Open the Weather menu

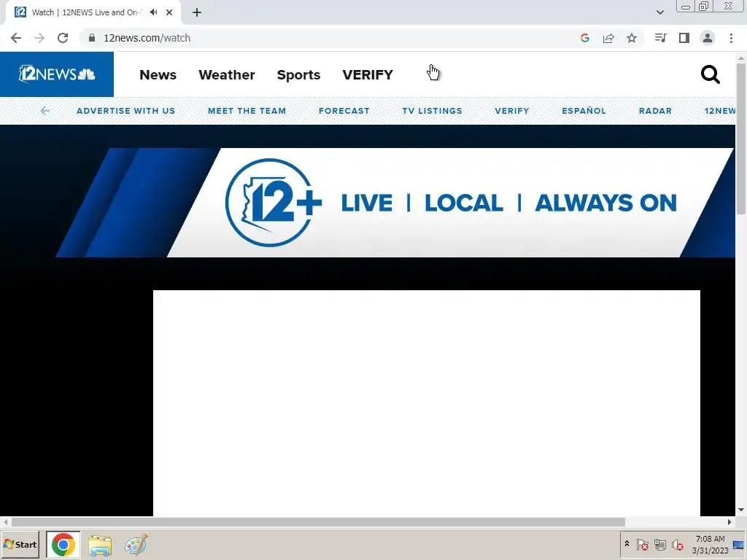point(227,75)
